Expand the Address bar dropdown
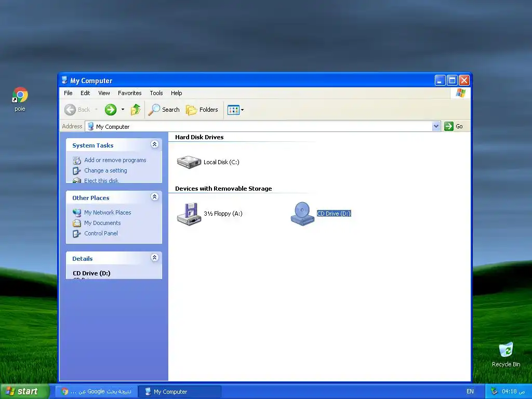This screenshot has width=532, height=399. pyautogui.click(x=436, y=126)
